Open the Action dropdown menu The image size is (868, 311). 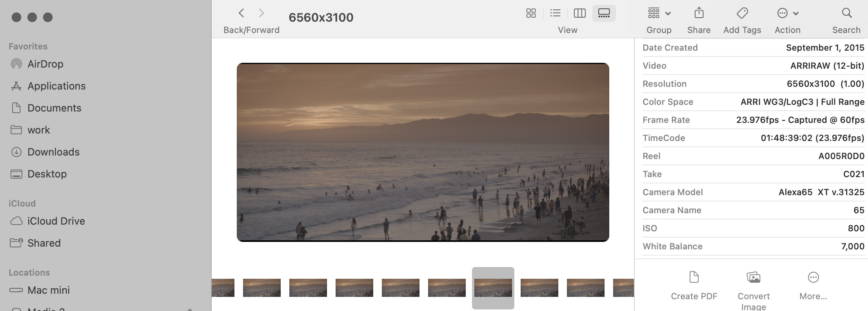point(787,13)
